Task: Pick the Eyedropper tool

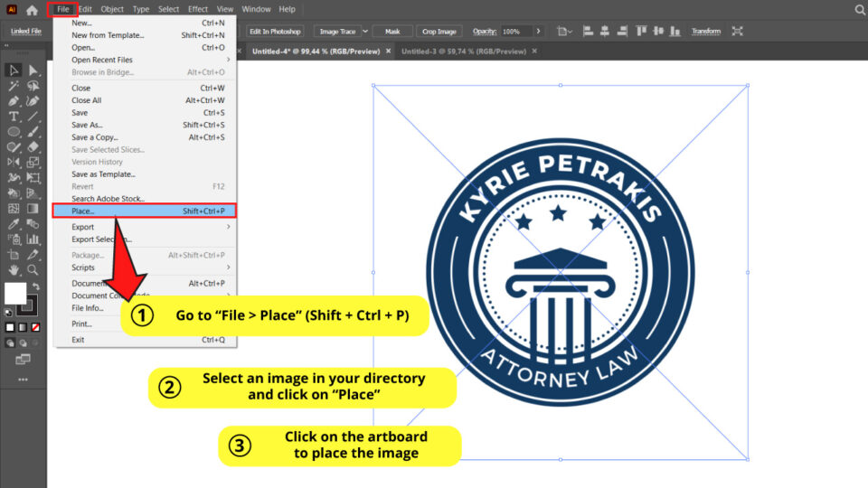Action: (x=14, y=224)
